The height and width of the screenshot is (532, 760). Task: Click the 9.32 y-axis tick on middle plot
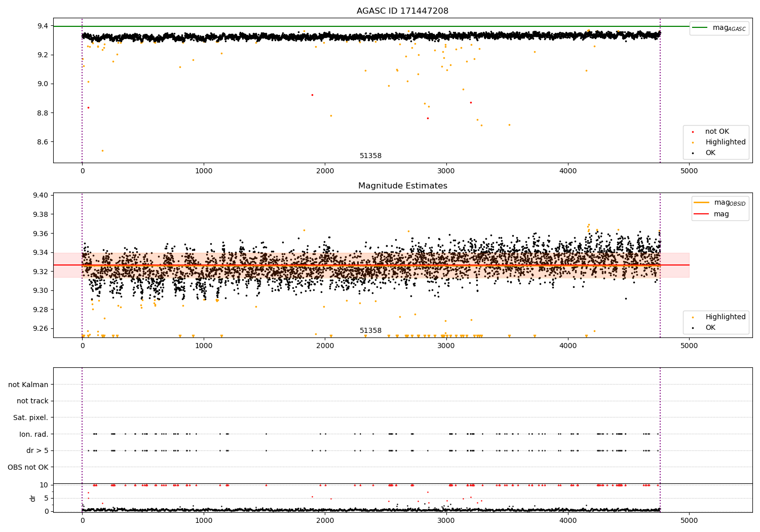tap(41, 272)
